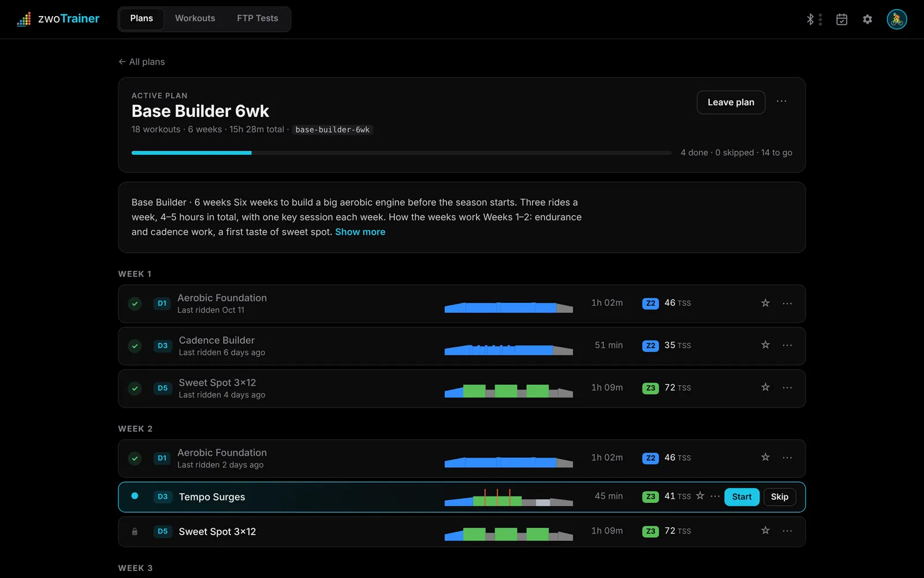Star the Week 1 Sweet Spot 3×12
This screenshot has height=578, width=924.
(x=765, y=387)
